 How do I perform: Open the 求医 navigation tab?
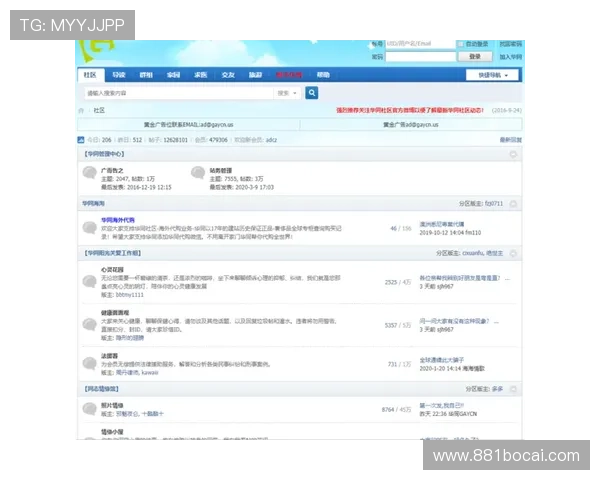(201, 75)
